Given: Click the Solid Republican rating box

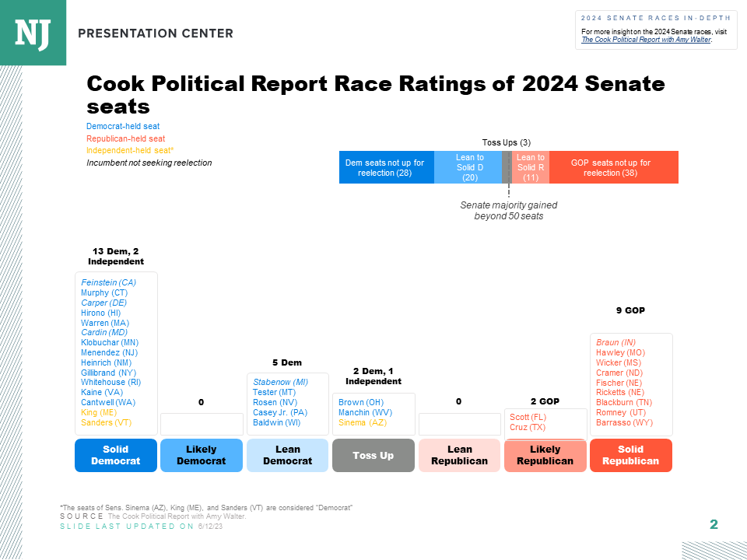Looking at the screenshot, I should pos(630,455).
